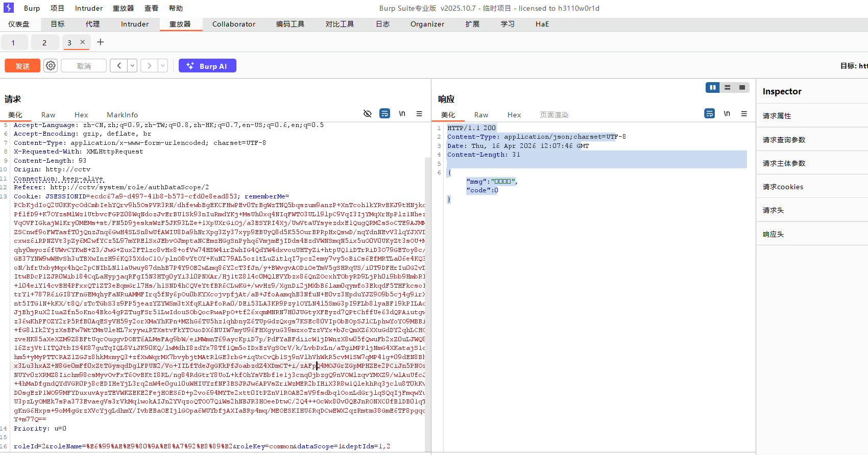Viewport: 868px width, 455px height.
Task: Select top-bottom split layout view
Action: pos(728,88)
